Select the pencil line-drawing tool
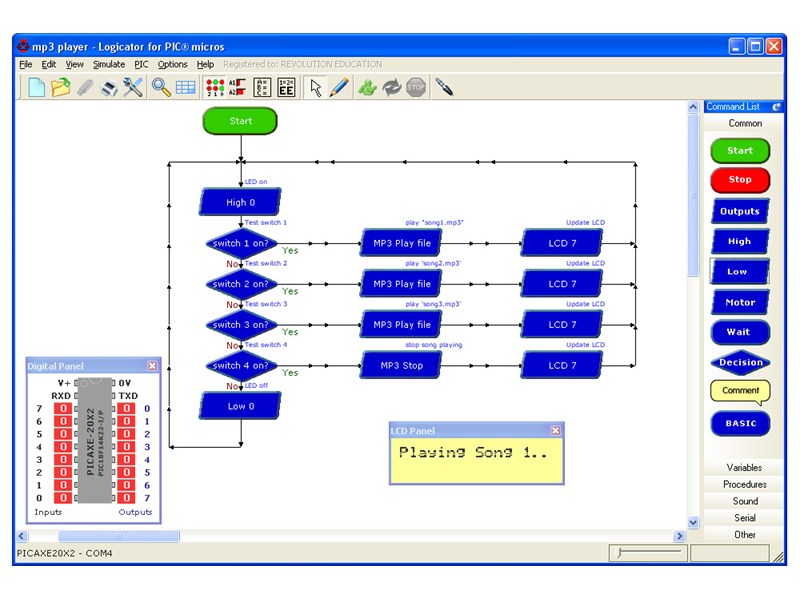Image resolution: width=800 pixels, height=600 pixels. pos(339,87)
